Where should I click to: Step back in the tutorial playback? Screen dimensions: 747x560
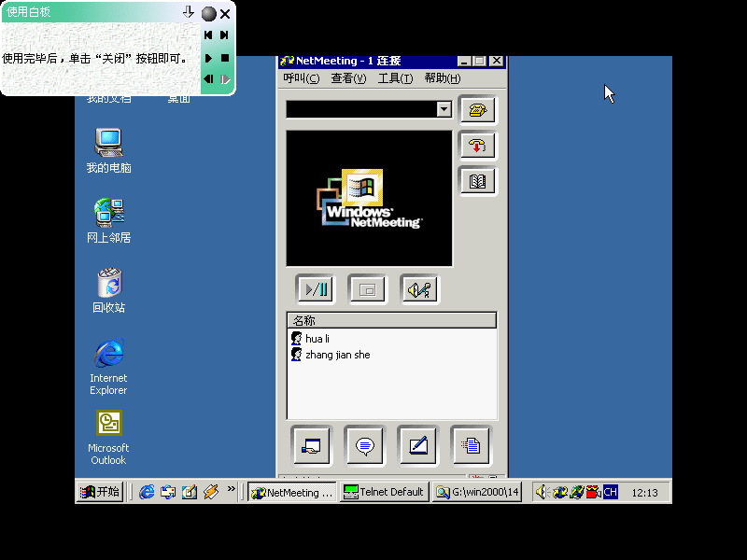(208, 78)
